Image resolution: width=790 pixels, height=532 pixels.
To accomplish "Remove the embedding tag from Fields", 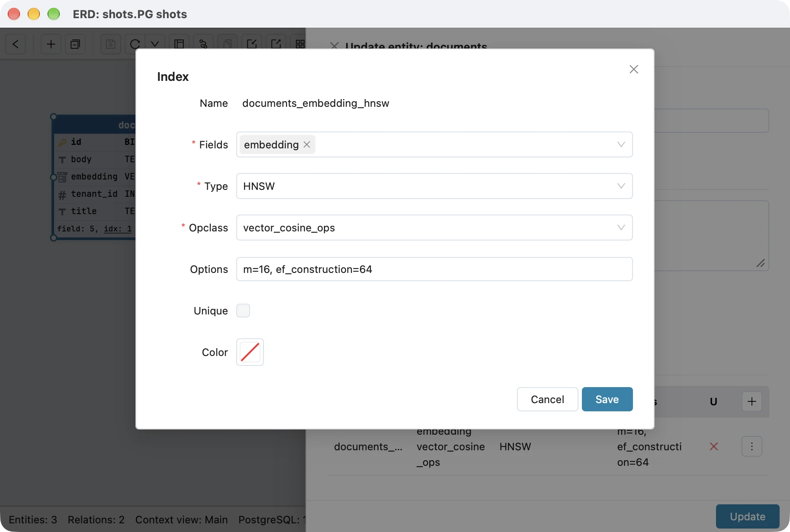I will [x=307, y=144].
